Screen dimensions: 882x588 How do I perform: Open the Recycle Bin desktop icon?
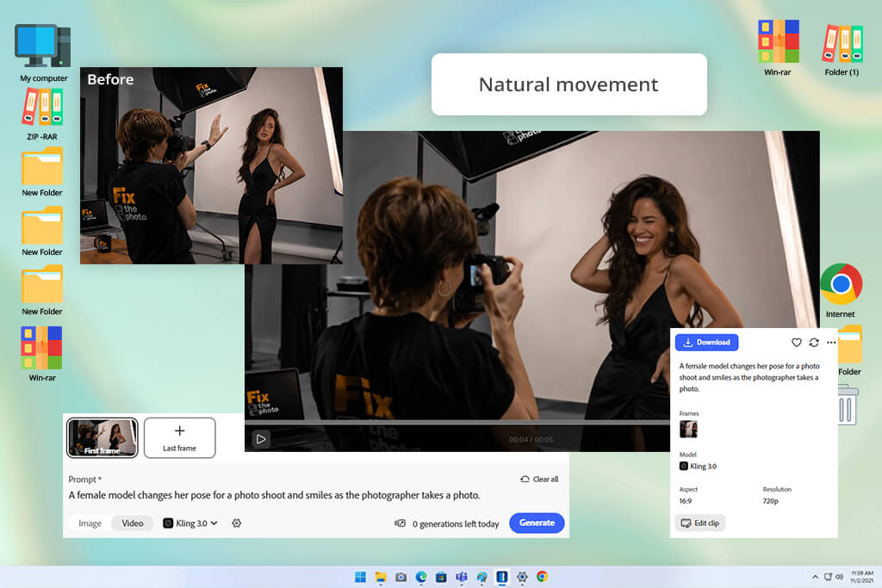tap(848, 405)
